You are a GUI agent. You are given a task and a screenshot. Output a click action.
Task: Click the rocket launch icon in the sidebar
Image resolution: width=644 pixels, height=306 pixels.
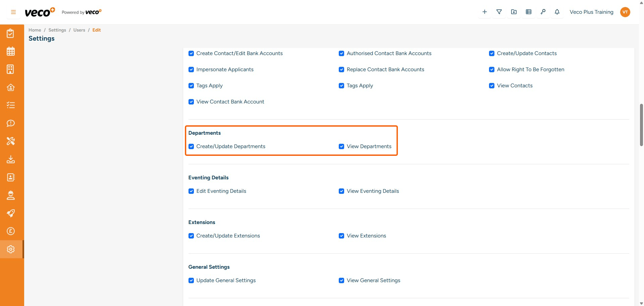click(11, 213)
